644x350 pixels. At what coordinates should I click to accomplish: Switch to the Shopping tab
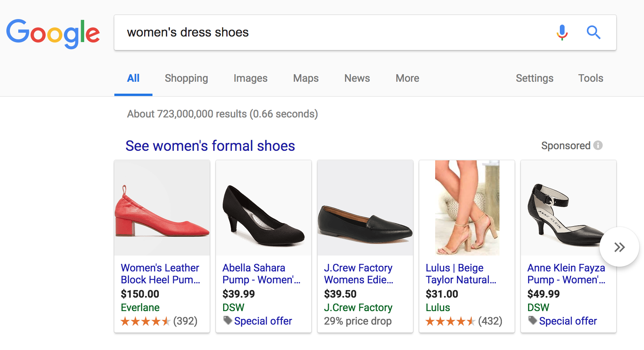click(x=186, y=78)
